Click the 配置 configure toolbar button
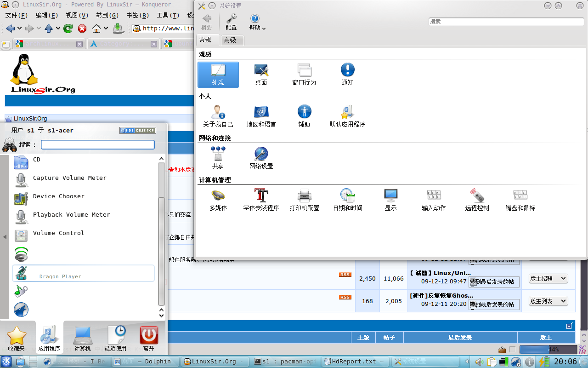The width and height of the screenshot is (588, 368). tap(231, 22)
